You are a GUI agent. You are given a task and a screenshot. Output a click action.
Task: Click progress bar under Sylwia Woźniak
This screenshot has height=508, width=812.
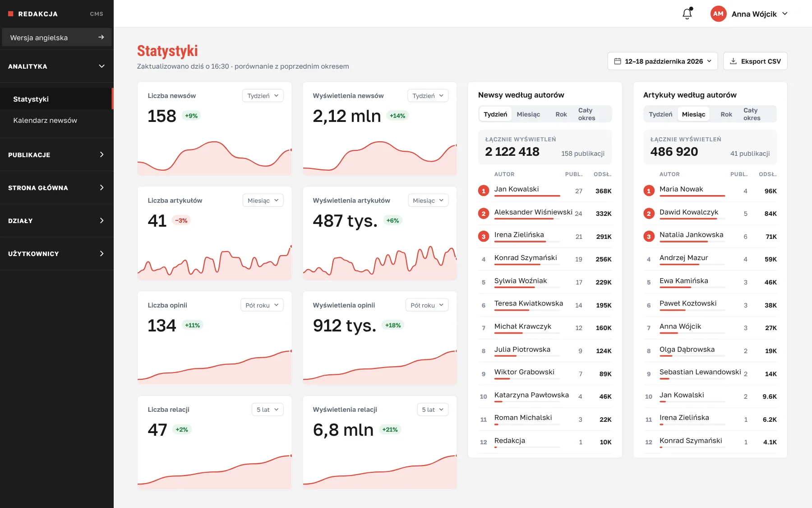[527, 287]
